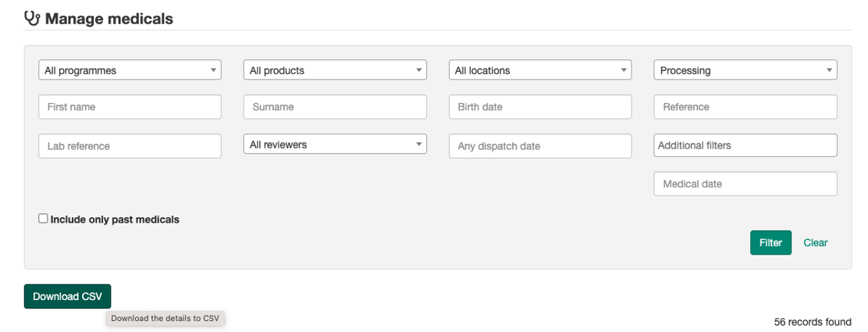Click into the Surname field
The width and height of the screenshot is (868, 332).
tap(335, 107)
